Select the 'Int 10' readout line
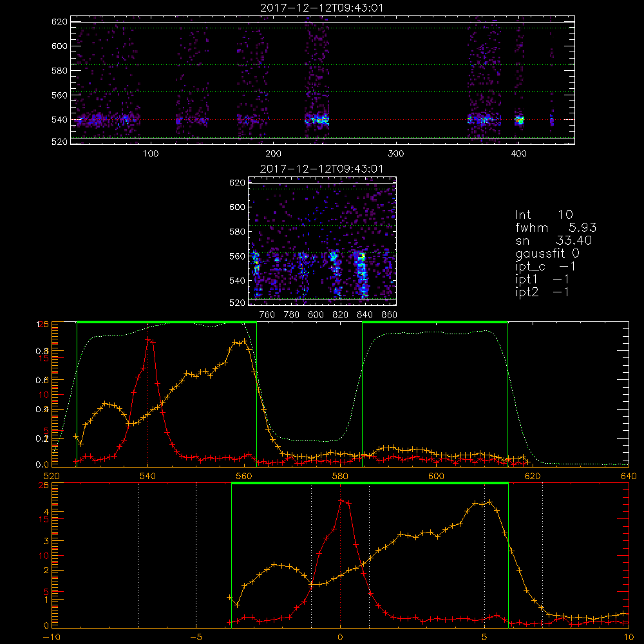The height and width of the screenshot is (644, 644). click(544, 214)
